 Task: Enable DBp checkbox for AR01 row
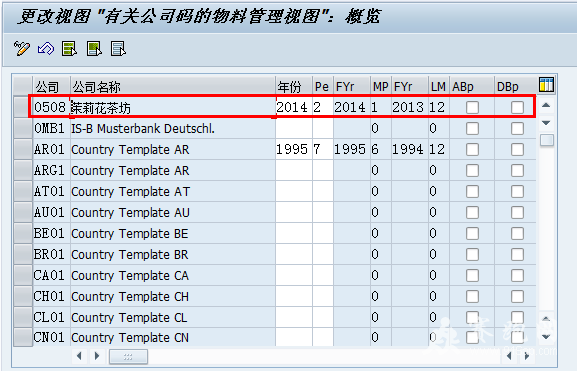click(517, 149)
